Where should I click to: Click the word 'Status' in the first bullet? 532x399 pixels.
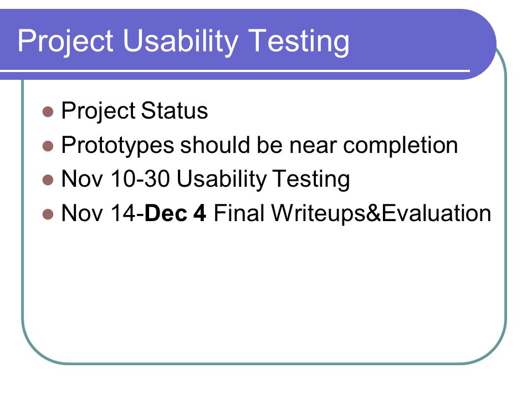pos(175,111)
